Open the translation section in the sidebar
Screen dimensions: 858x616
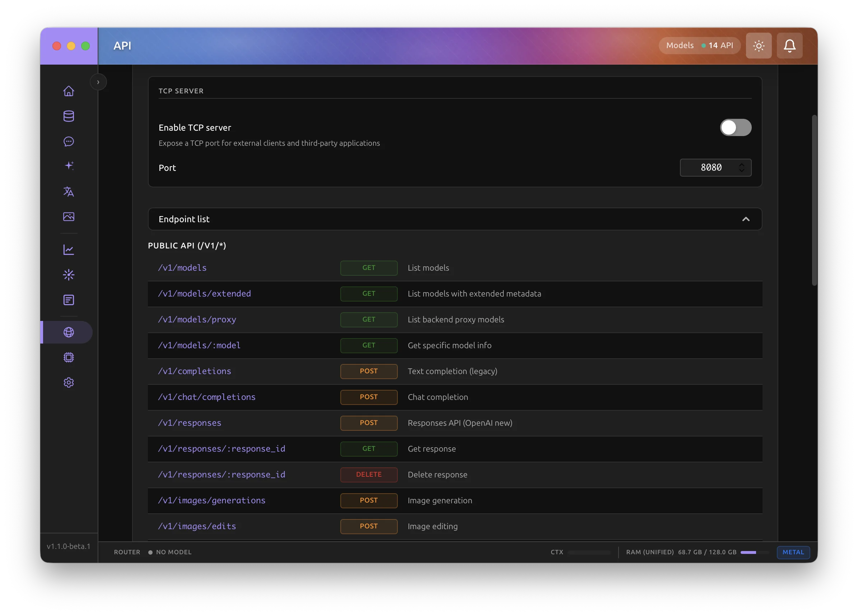tap(69, 192)
